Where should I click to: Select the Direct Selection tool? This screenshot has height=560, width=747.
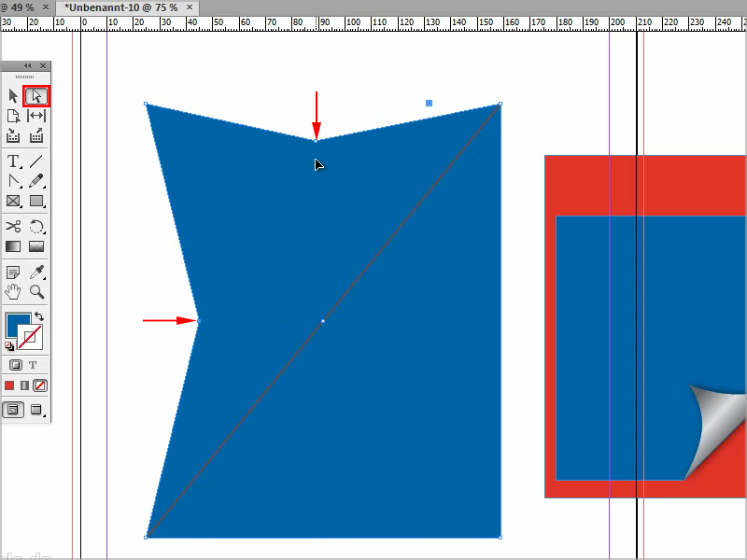(x=36, y=96)
